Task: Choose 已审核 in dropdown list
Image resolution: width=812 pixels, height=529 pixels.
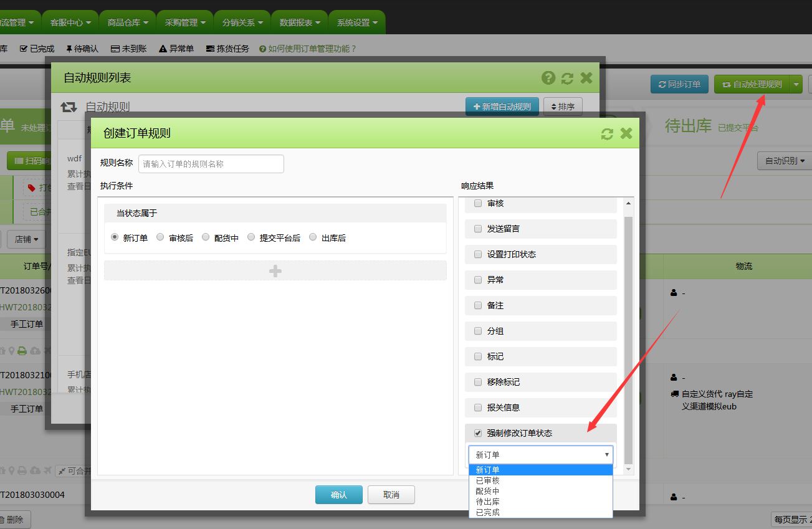Action: 541,480
